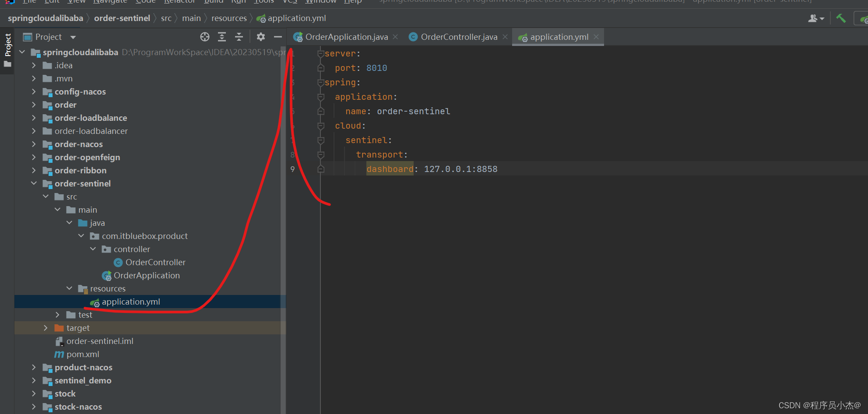This screenshot has height=414, width=868.
Task: Click the value order-sentinel in editor
Action: coord(414,111)
